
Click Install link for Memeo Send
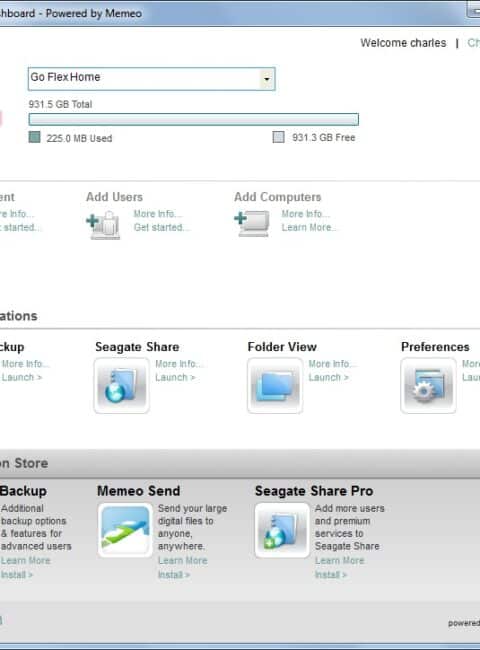[x=174, y=575]
